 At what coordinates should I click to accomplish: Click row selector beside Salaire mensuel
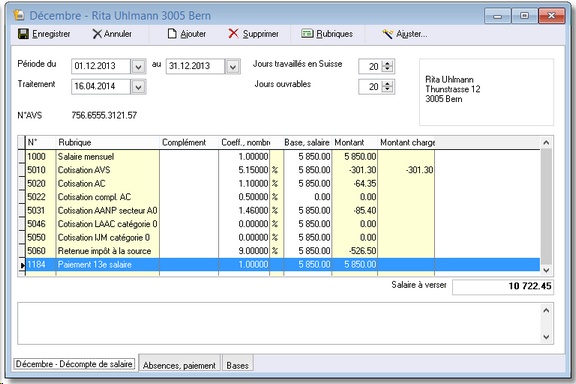[x=22, y=157]
